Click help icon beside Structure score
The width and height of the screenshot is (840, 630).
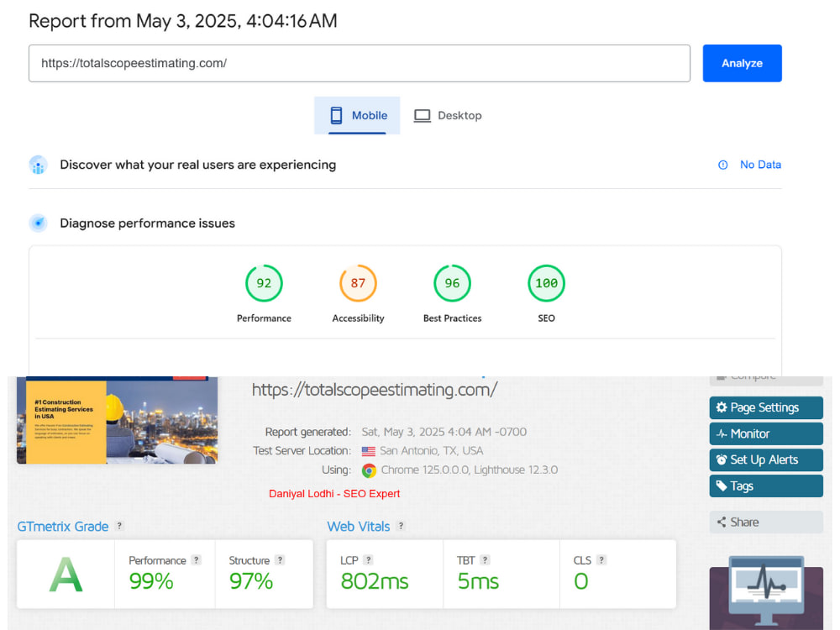280,559
